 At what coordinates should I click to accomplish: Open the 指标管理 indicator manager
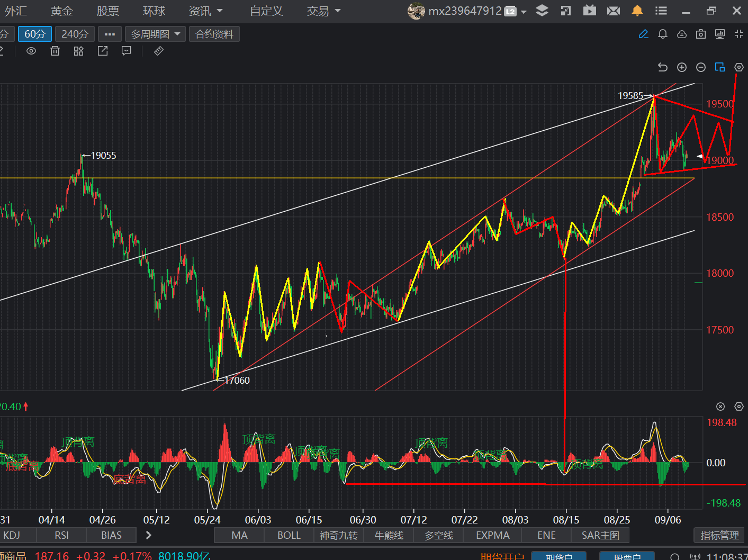point(719,535)
